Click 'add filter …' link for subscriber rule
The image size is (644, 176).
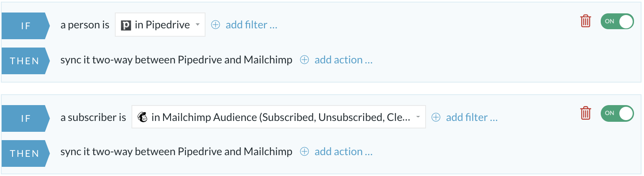472,118
